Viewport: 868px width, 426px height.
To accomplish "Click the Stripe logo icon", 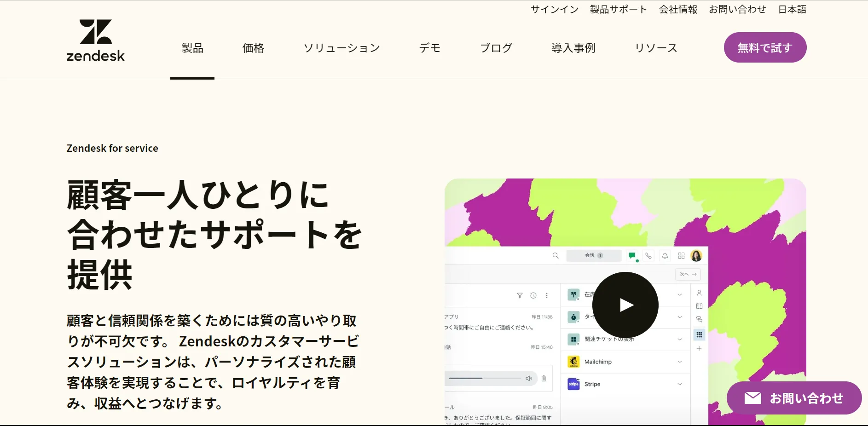I will tap(573, 384).
